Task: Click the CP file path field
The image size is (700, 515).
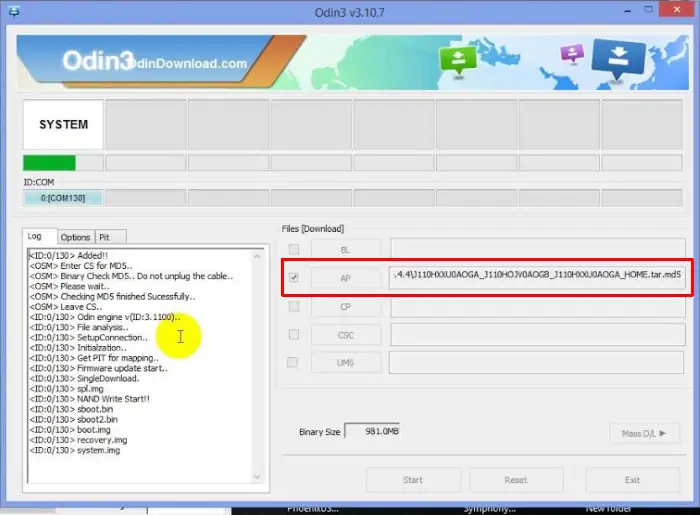Action: (538, 307)
